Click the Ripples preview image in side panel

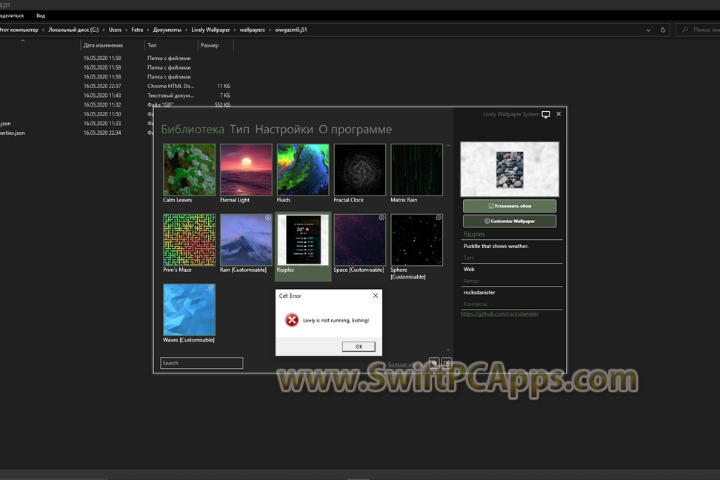[x=510, y=169]
